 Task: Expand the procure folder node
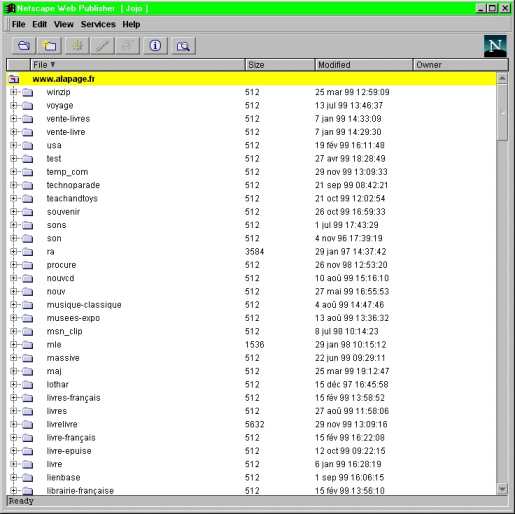coord(14,265)
